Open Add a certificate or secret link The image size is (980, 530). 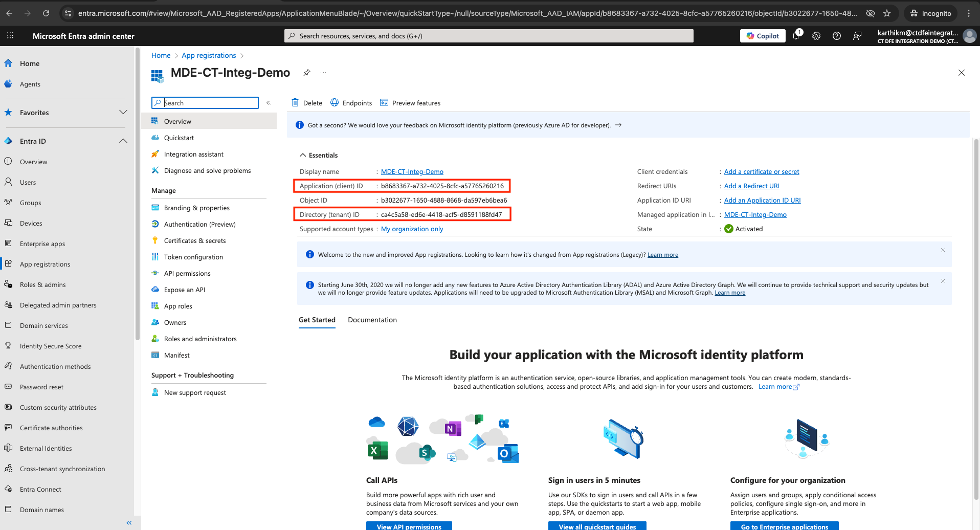pos(761,171)
